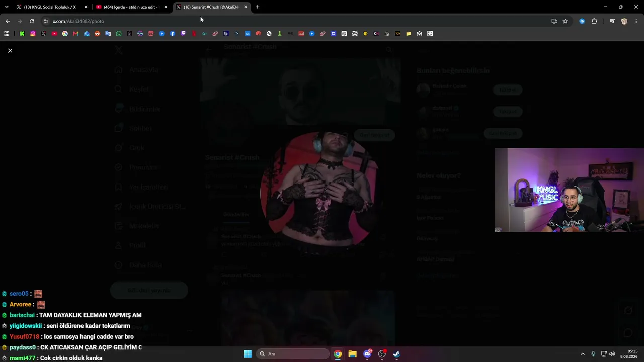Open the apps grid in bookmarks bar
Viewport: 644px width, 362px height.
click(7, 34)
